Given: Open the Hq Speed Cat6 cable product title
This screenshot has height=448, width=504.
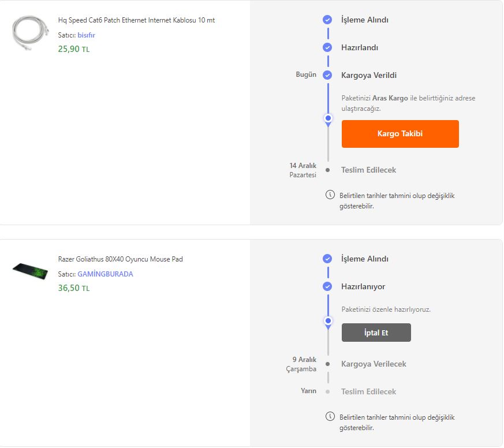Looking at the screenshot, I should (x=136, y=20).
